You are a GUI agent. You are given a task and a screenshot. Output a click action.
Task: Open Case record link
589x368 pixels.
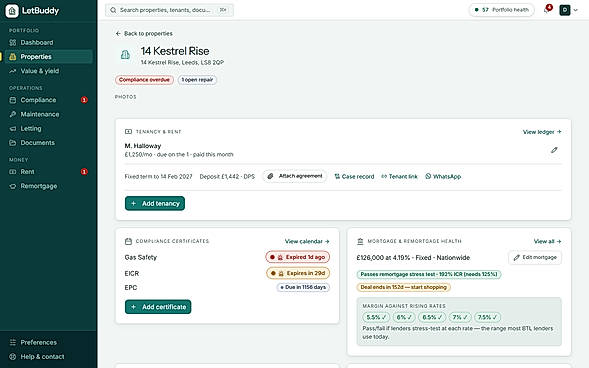(x=354, y=176)
